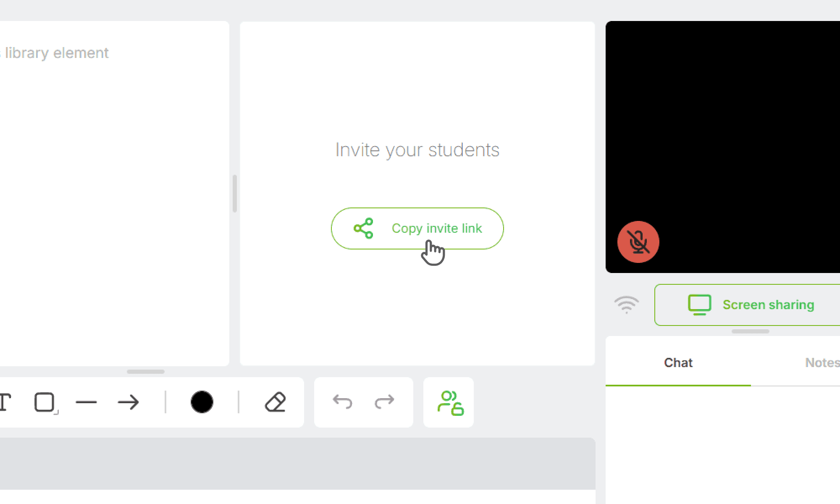Unmute the red microphone button
Image resolution: width=840 pixels, height=504 pixels.
pyautogui.click(x=638, y=242)
